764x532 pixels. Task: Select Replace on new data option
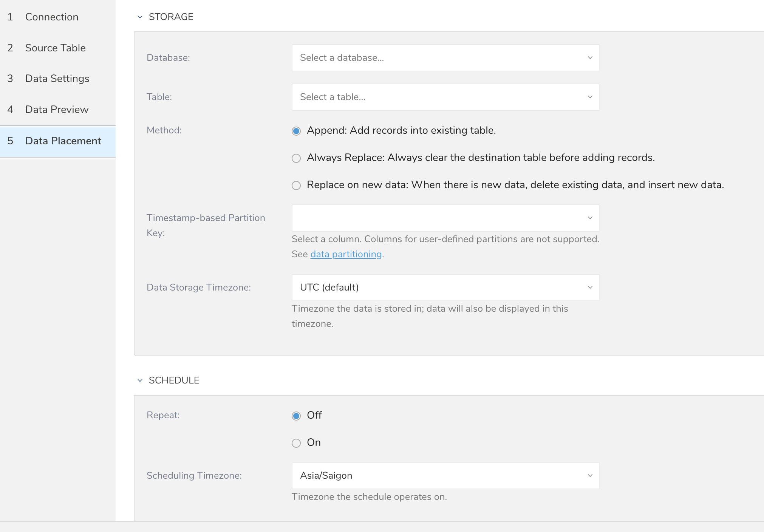point(296,186)
